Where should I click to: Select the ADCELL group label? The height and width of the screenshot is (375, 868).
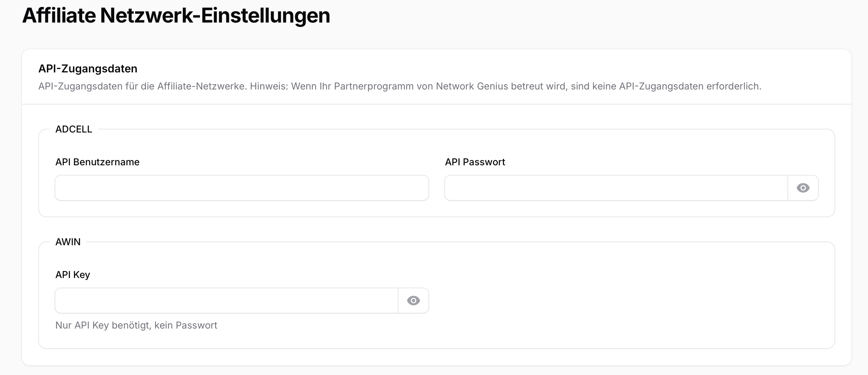coord(73,129)
